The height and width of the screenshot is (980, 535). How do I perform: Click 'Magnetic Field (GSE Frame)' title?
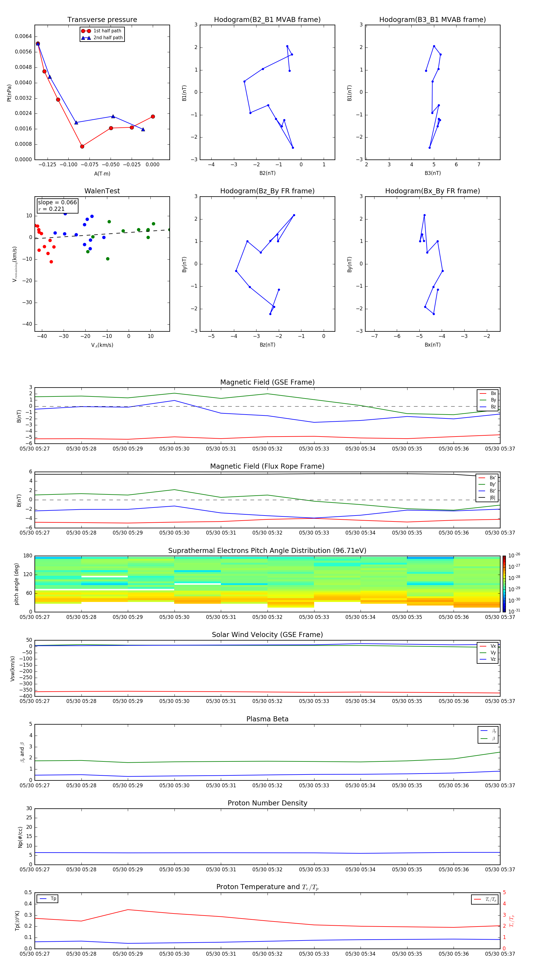point(267,382)
